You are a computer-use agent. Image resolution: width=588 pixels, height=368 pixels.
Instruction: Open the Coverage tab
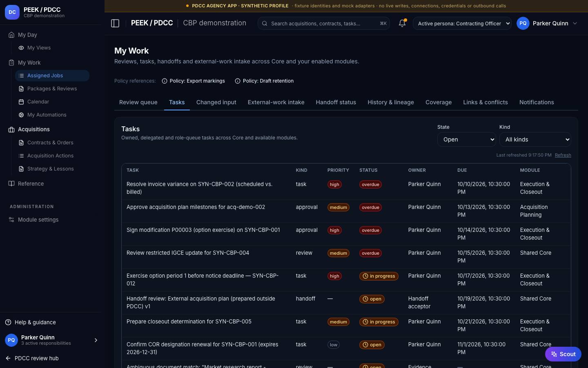439,102
